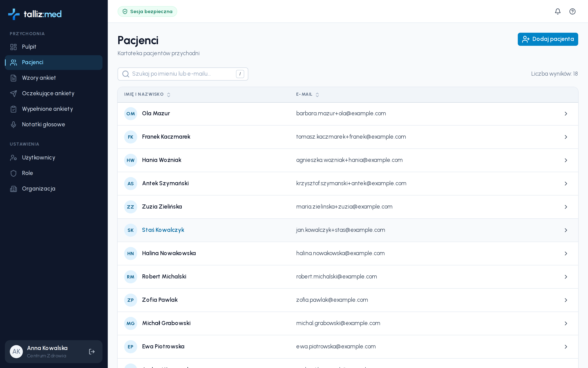Viewport: 588px width, 368px height.
Task: Click the clipboard Wypełnione ankiety icon
Action: pos(13,109)
